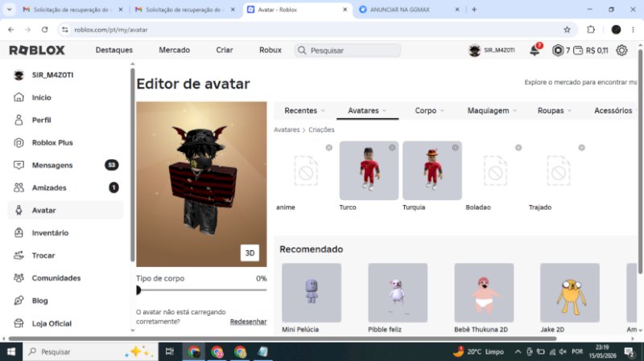This screenshot has height=361, width=644.
Task: Open the Robux balance icon
Action: click(x=557, y=51)
